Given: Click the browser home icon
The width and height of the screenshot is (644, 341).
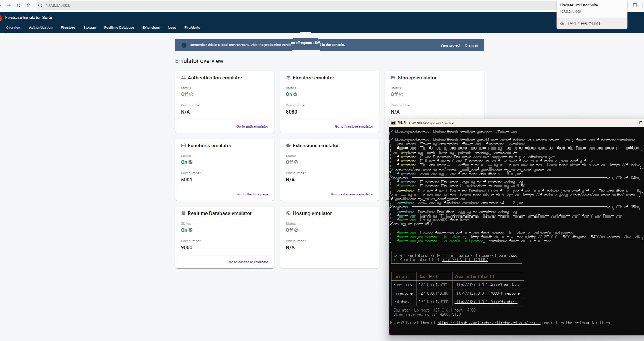Looking at the screenshot, I should (x=29, y=5).
